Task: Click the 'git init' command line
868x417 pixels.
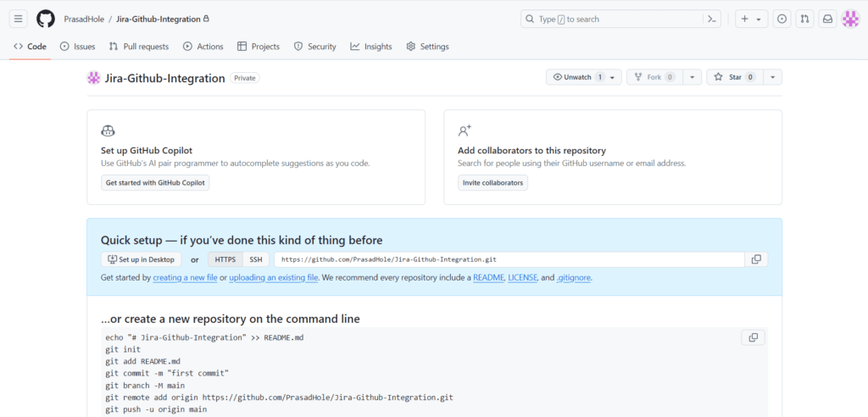Action: pyautogui.click(x=123, y=349)
